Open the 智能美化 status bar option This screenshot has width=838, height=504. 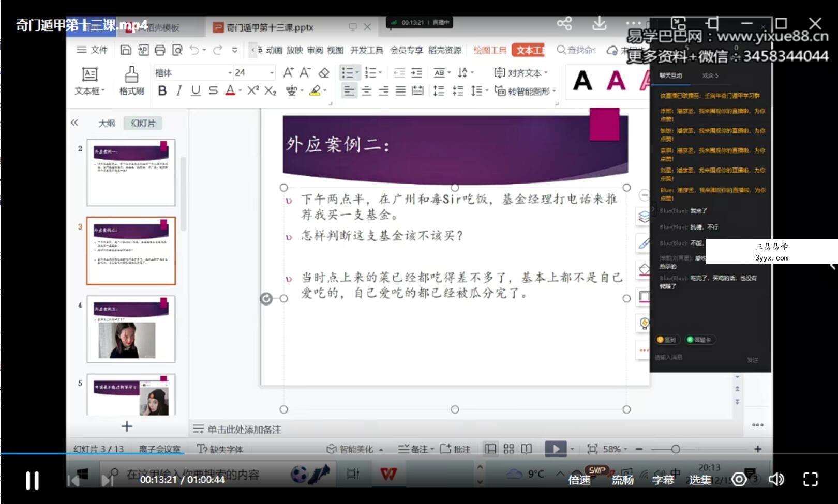[355, 449]
